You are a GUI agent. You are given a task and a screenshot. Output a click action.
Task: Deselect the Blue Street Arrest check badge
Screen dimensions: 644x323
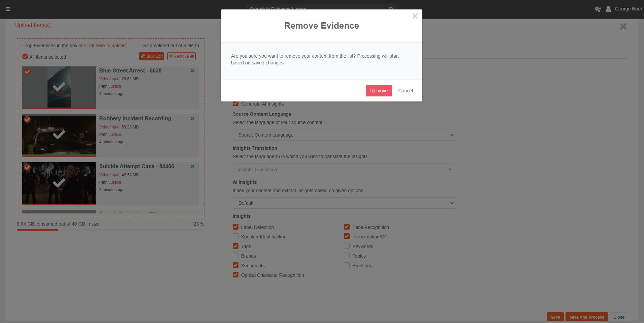point(27,71)
